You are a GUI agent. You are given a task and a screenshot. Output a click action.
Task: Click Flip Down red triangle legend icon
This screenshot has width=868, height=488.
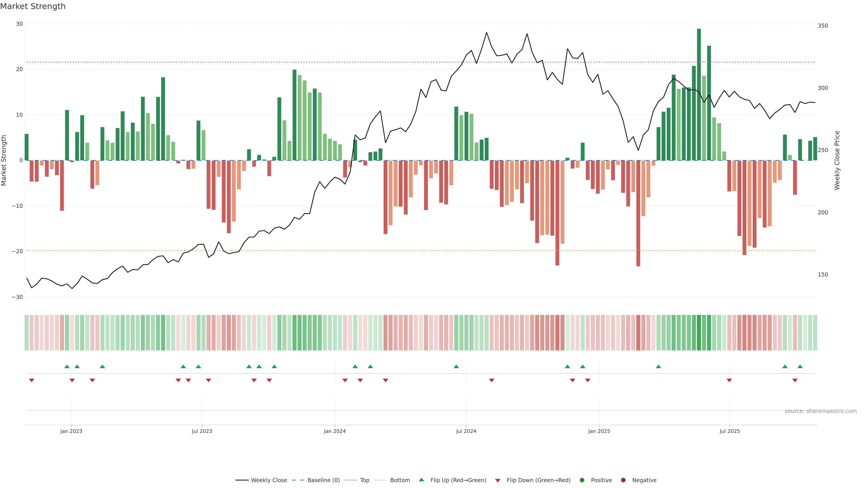pyautogui.click(x=498, y=480)
